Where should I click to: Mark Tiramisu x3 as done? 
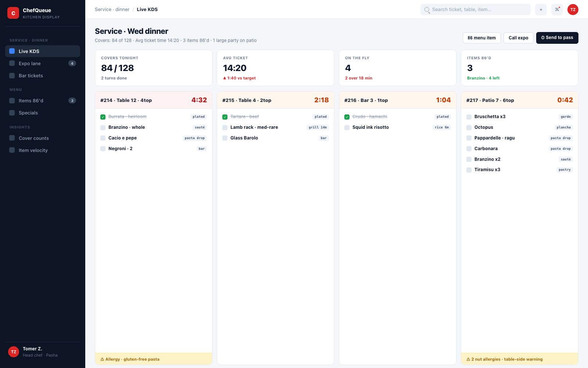469,170
